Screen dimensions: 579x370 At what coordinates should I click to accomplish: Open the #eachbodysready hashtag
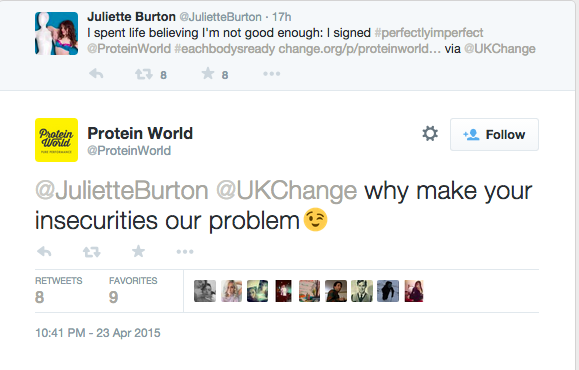[225, 49]
